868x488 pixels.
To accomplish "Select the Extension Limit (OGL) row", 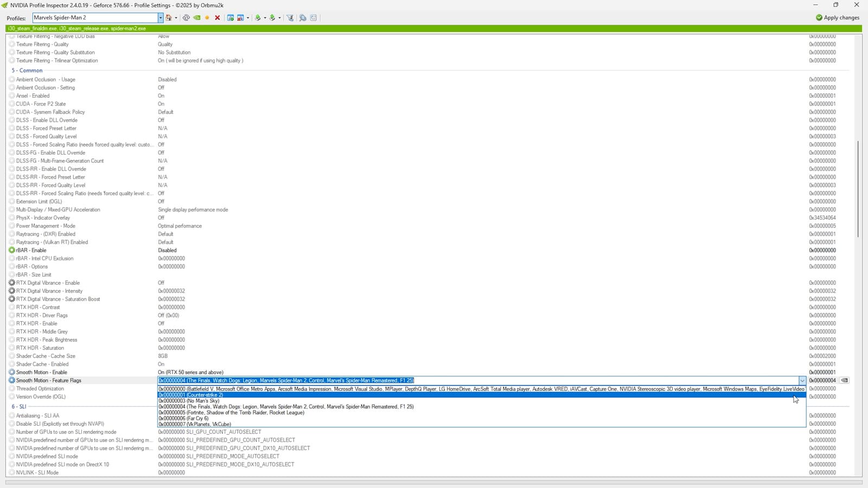I will (429, 202).
